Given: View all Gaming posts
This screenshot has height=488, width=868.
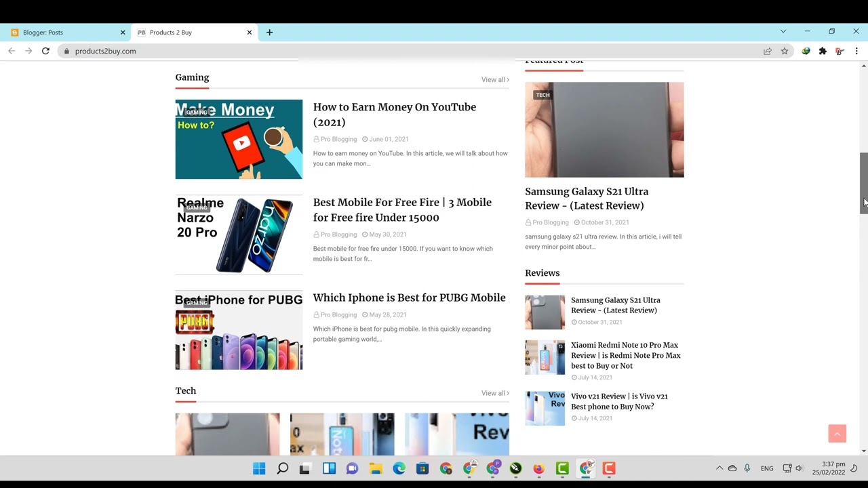Looking at the screenshot, I should point(495,79).
